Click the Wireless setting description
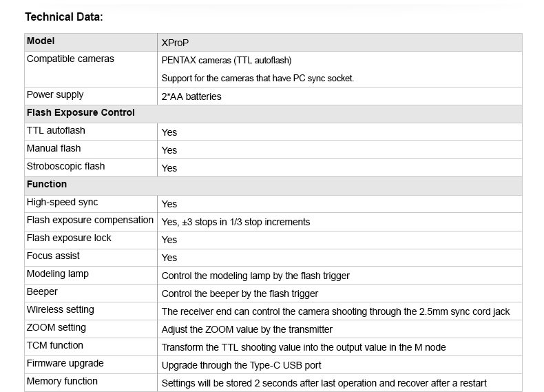 tap(335, 311)
